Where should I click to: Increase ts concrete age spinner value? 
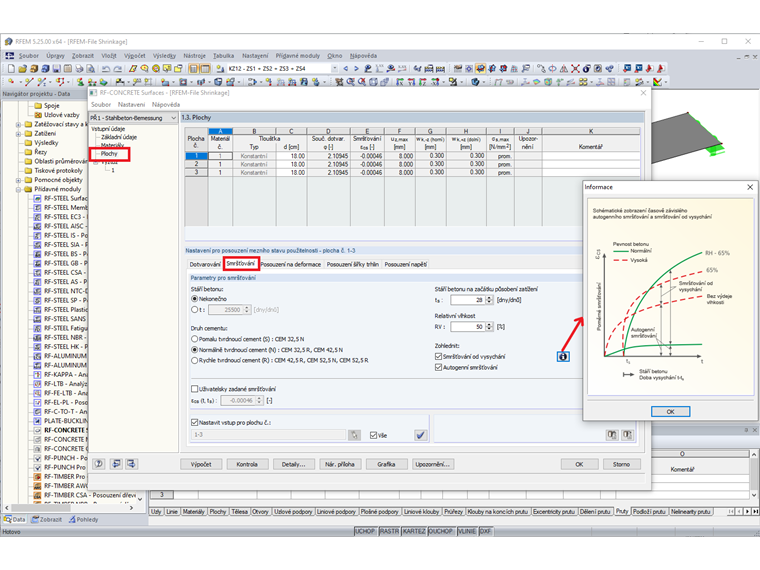(489, 298)
